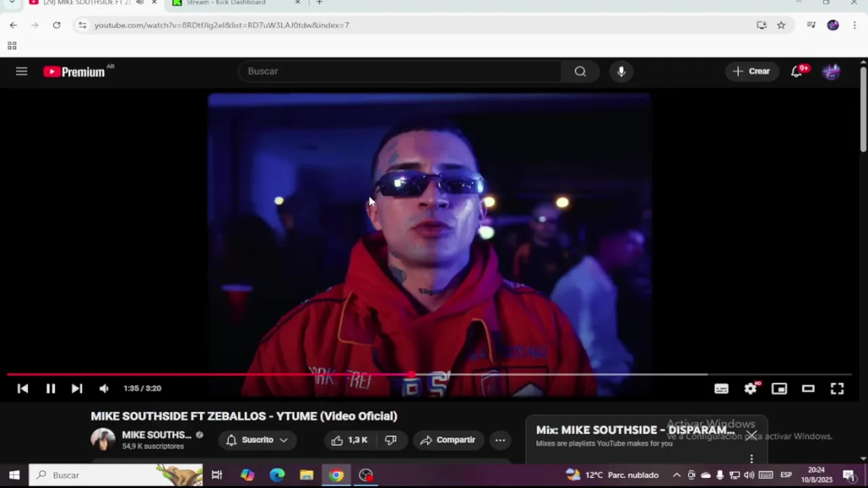Screen dimensions: 868x488
Task: Enter full screen mode
Action: pos(837,388)
